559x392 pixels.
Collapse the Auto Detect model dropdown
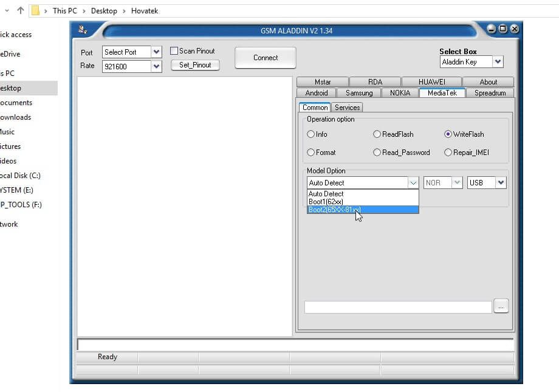pos(413,182)
